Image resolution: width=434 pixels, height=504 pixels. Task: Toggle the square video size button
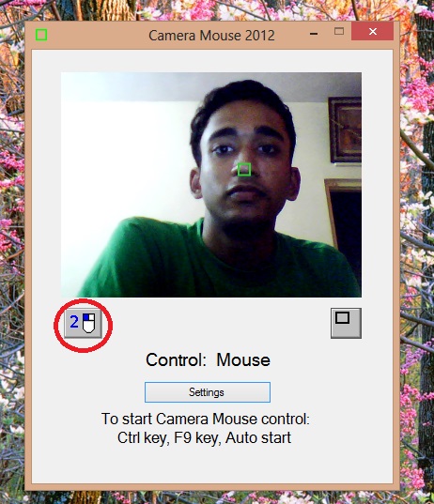(347, 323)
